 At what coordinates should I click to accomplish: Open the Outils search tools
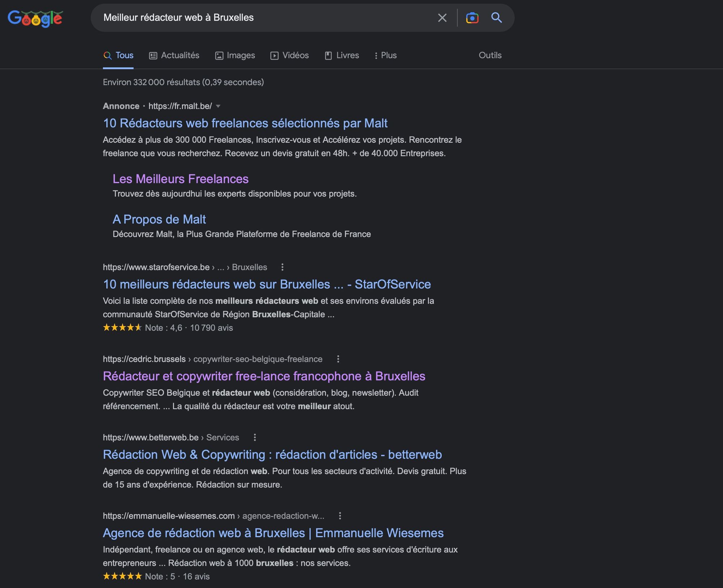(x=490, y=55)
